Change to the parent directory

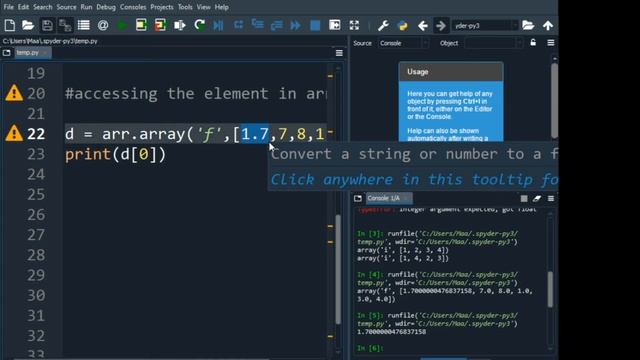[548, 25]
